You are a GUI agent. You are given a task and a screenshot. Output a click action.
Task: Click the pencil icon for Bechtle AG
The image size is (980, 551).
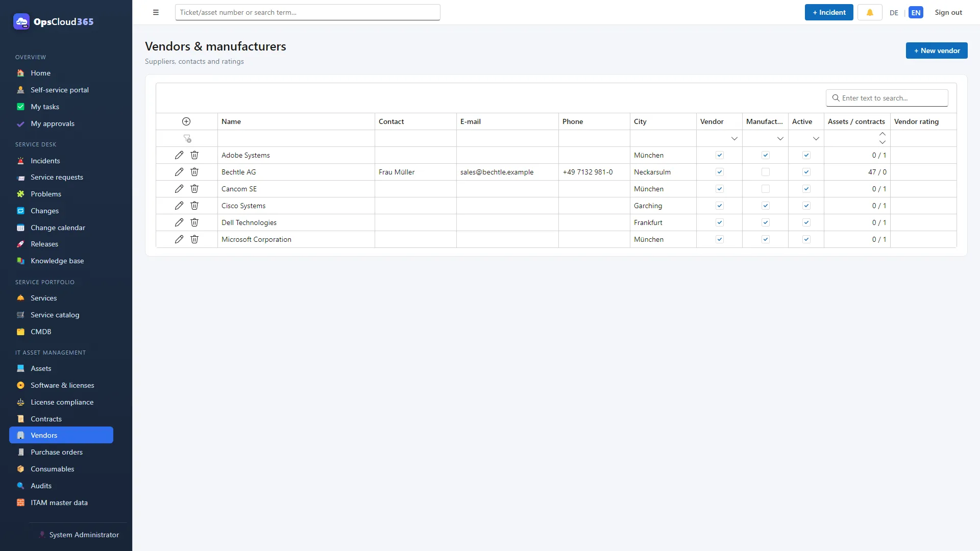click(x=179, y=172)
